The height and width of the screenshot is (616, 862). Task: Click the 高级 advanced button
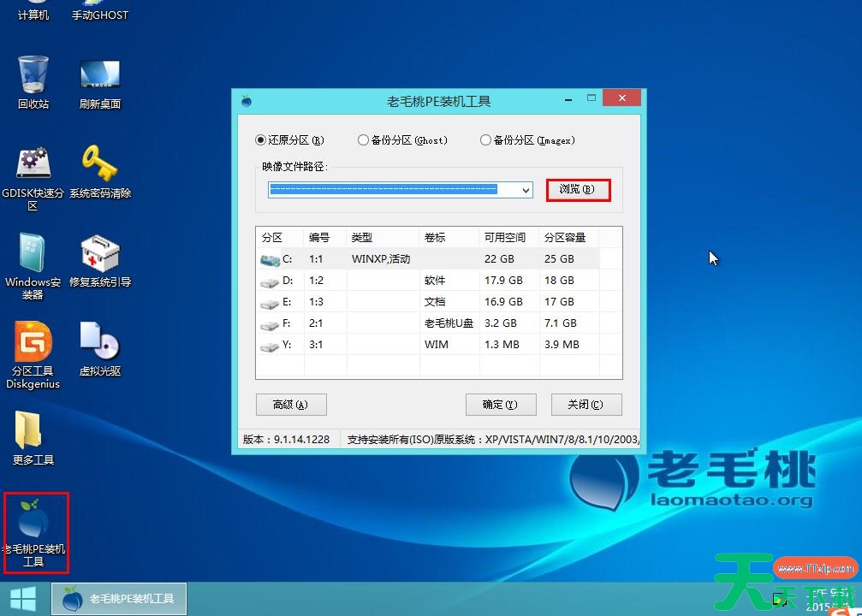click(x=291, y=405)
